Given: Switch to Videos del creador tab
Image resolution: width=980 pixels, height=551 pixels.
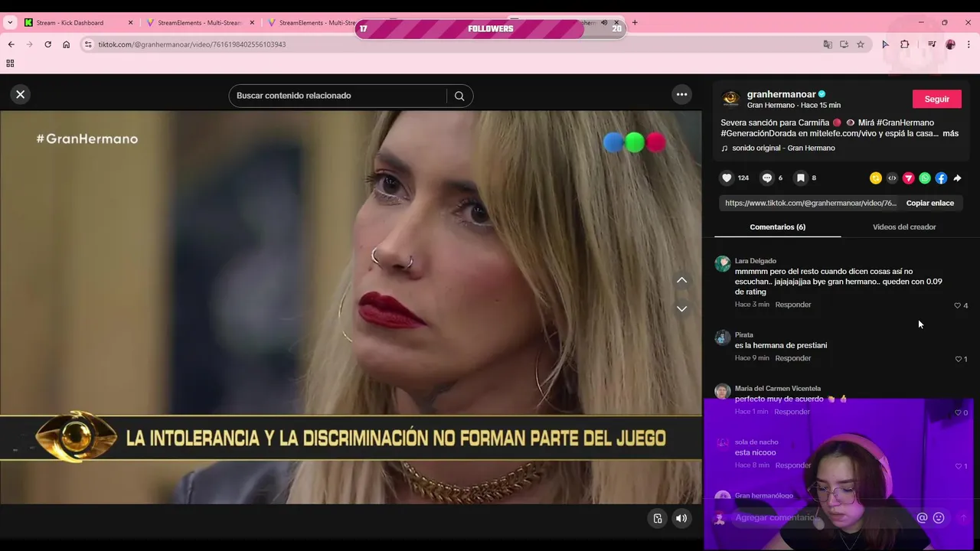Looking at the screenshot, I should (x=904, y=227).
